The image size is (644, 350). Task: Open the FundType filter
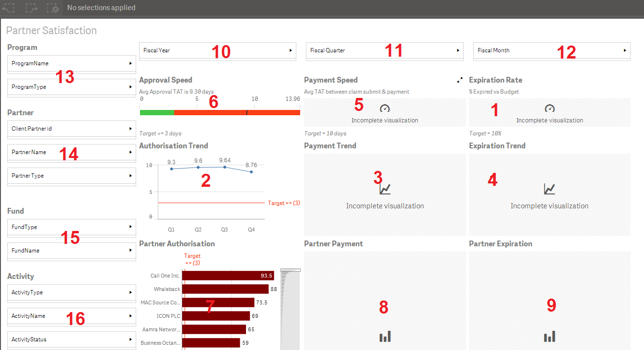click(x=72, y=227)
